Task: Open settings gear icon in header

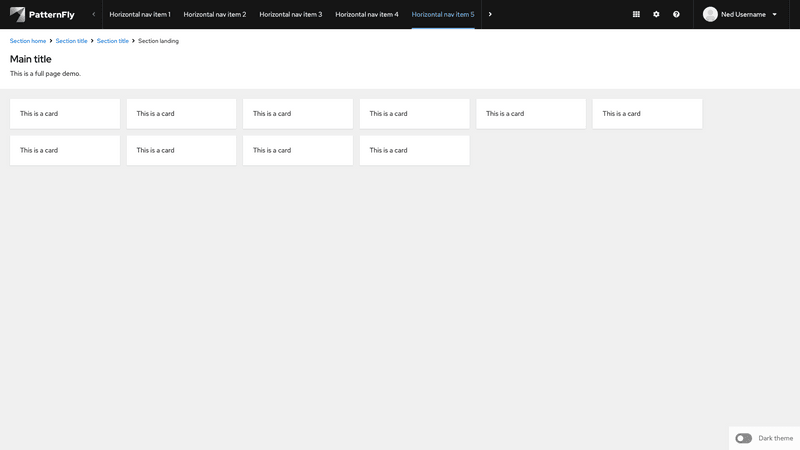Action: pyautogui.click(x=656, y=14)
